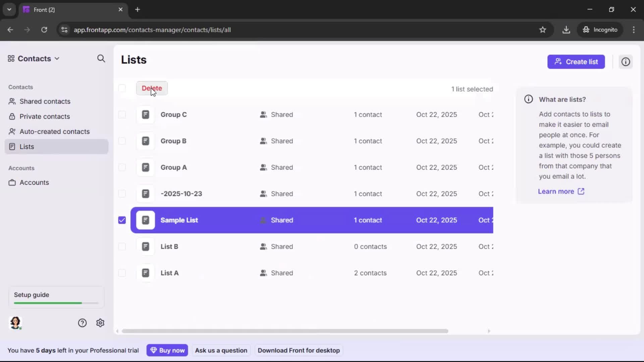The image size is (644, 362).
Task: Click the horizontal scrollbar at the bottom
Action: point(285,331)
